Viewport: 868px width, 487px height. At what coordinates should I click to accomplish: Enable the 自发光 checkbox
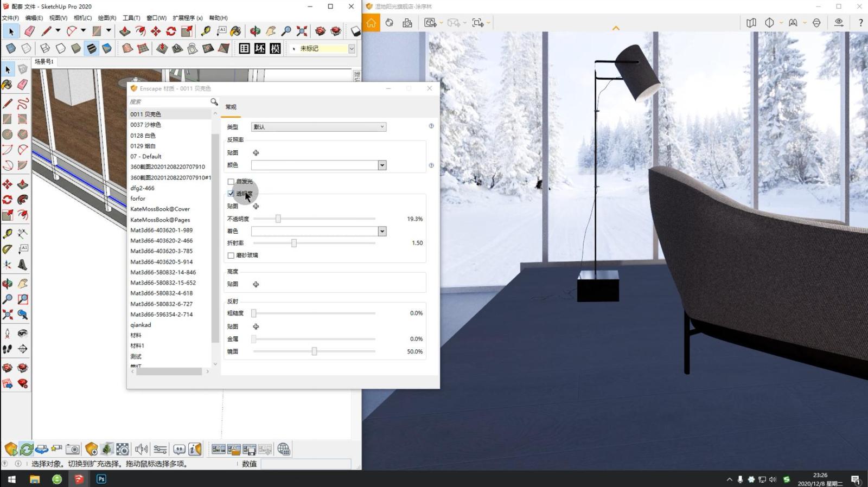(x=231, y=182)
